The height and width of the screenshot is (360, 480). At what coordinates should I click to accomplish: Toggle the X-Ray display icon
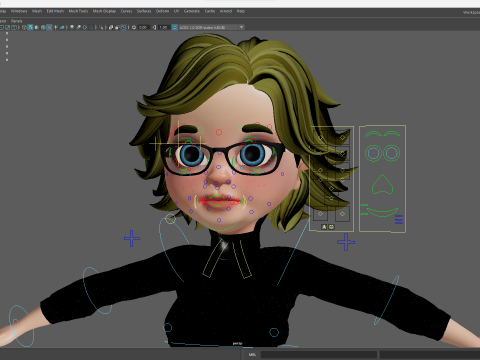111,27
